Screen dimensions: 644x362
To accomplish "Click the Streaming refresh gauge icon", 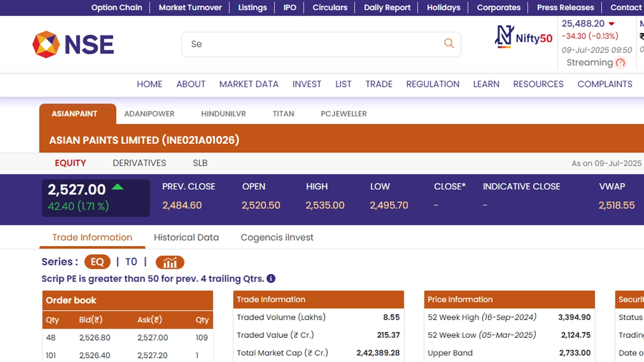I will point(620,63).
